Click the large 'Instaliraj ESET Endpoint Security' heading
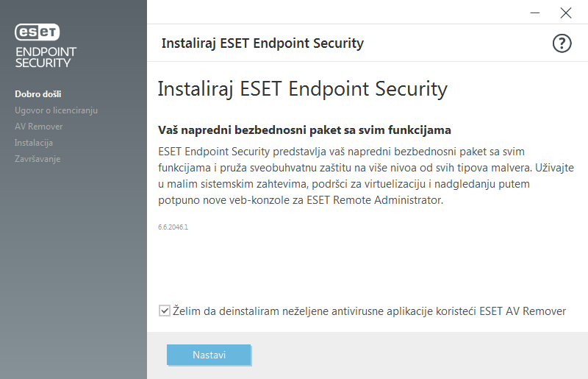 point(302,89)
